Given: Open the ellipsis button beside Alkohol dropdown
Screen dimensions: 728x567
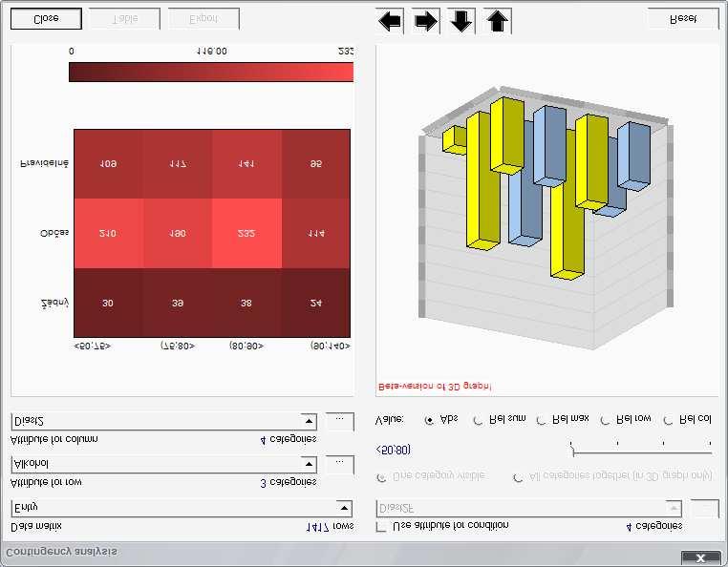Looking at the screenshot, I should tap(340, 465).
